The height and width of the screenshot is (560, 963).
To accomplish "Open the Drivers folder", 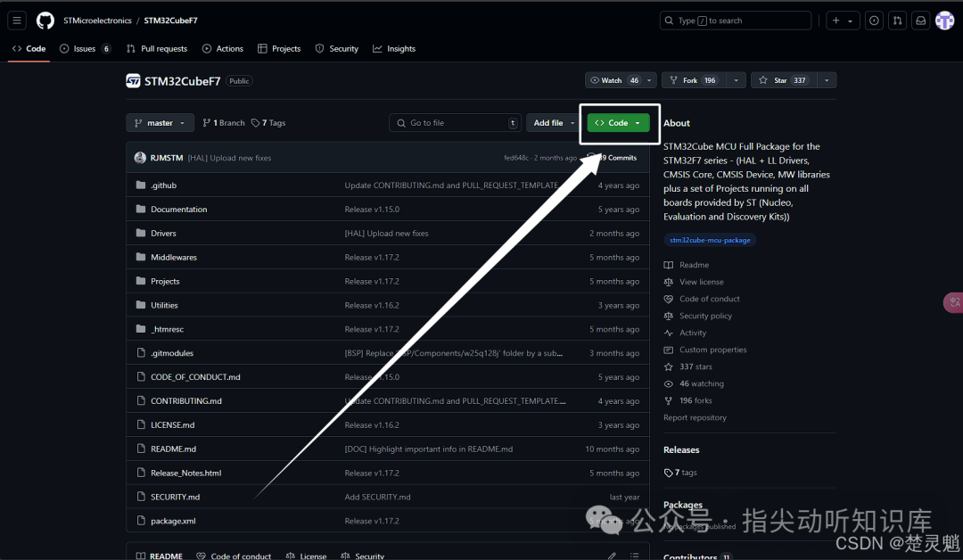I will 163,234.
